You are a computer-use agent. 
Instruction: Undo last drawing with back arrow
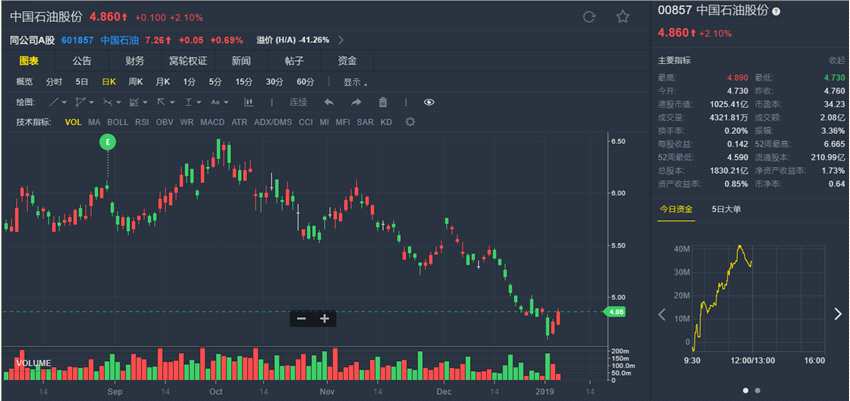click(329, 102)
